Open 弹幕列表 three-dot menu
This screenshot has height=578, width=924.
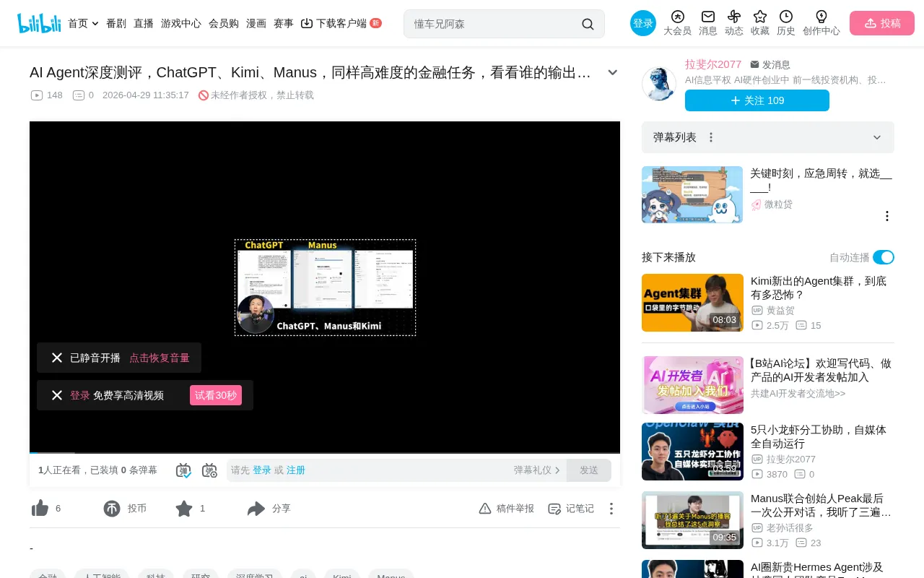711,137
